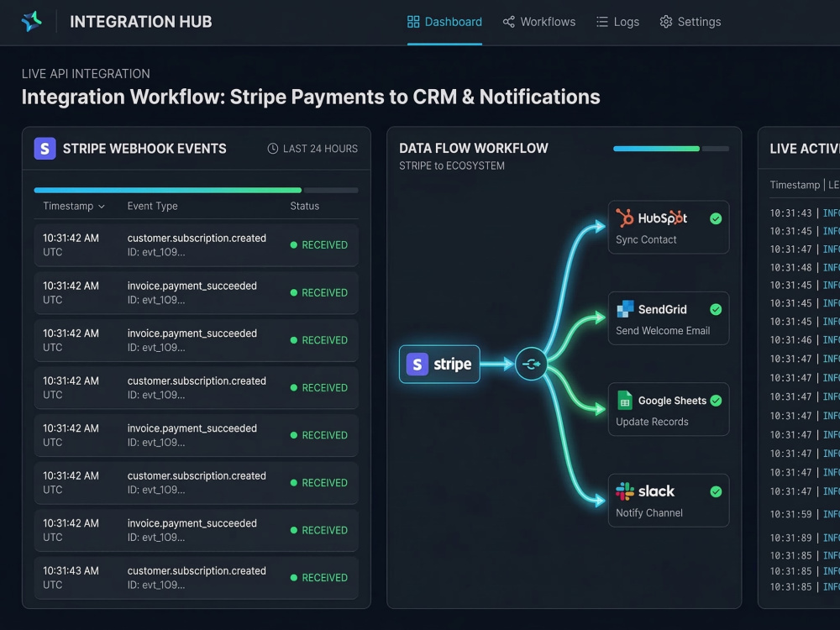Click the 10:31:43 AM customer.subscription.created row
840x630 pixels.
coord(196,578)
